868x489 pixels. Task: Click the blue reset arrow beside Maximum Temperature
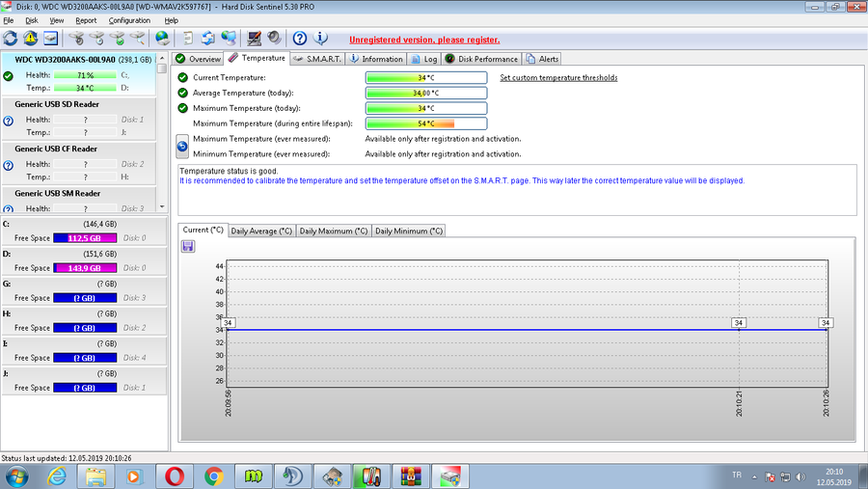[182, 147]
